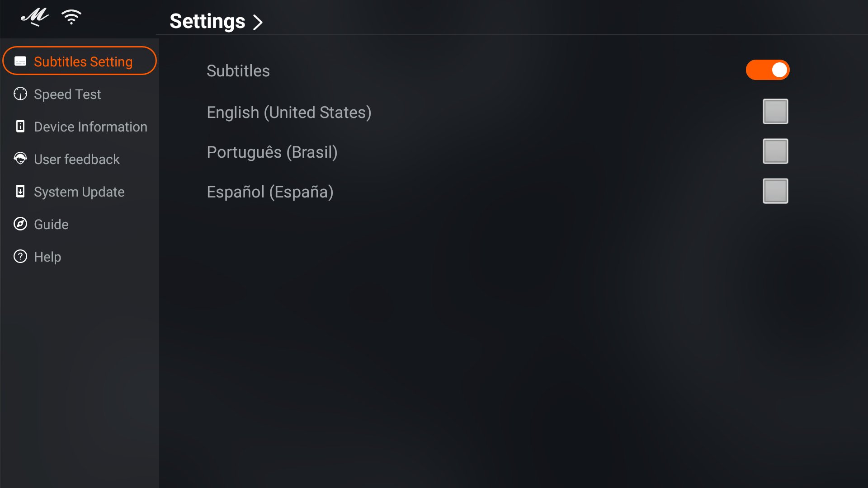Click the Help question mark icon
The height and width of the screenshot is (488, 868).
20,257
